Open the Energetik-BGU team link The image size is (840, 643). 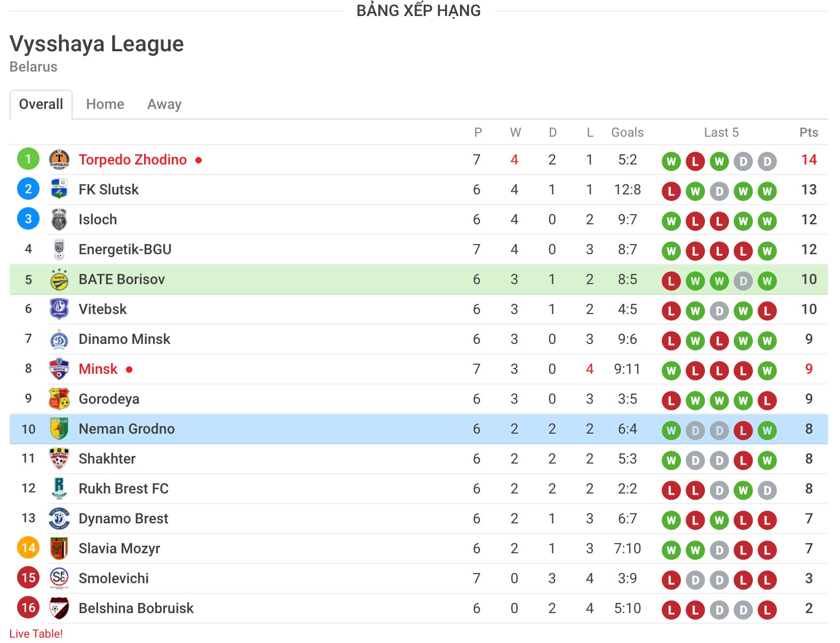point(125,249)
